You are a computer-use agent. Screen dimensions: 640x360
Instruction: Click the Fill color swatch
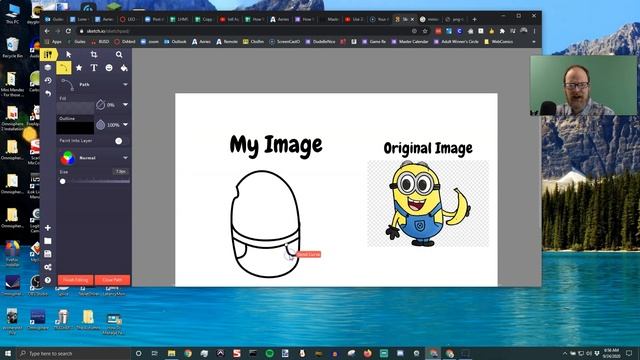(x=75, y=108)
